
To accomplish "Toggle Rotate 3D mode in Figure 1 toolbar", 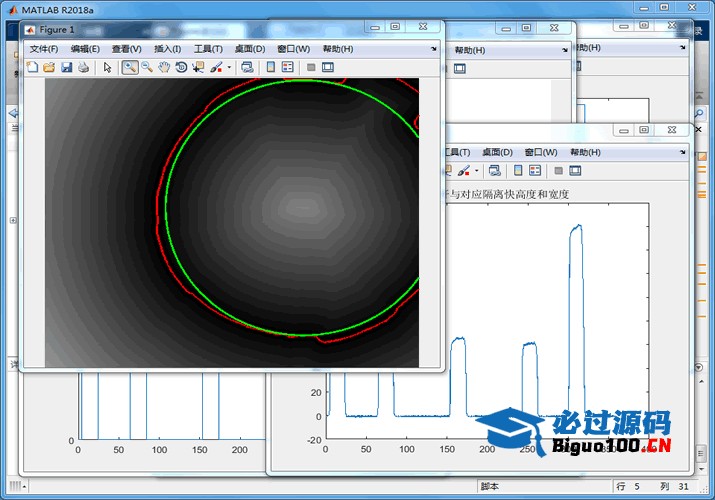I will pyautogui.click(x=181, y=67).
